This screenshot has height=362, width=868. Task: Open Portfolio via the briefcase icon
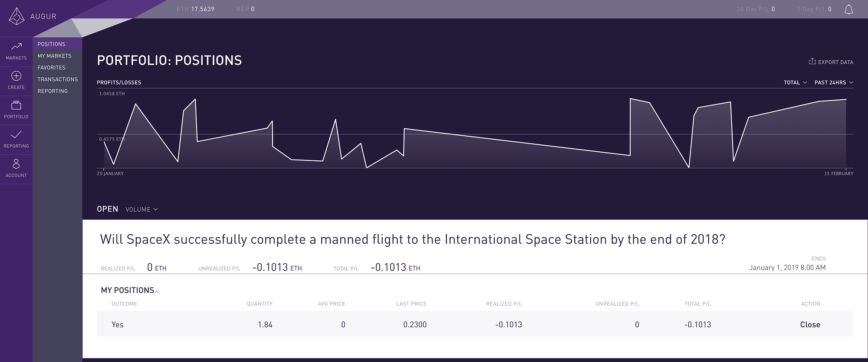tap(16, 105)
